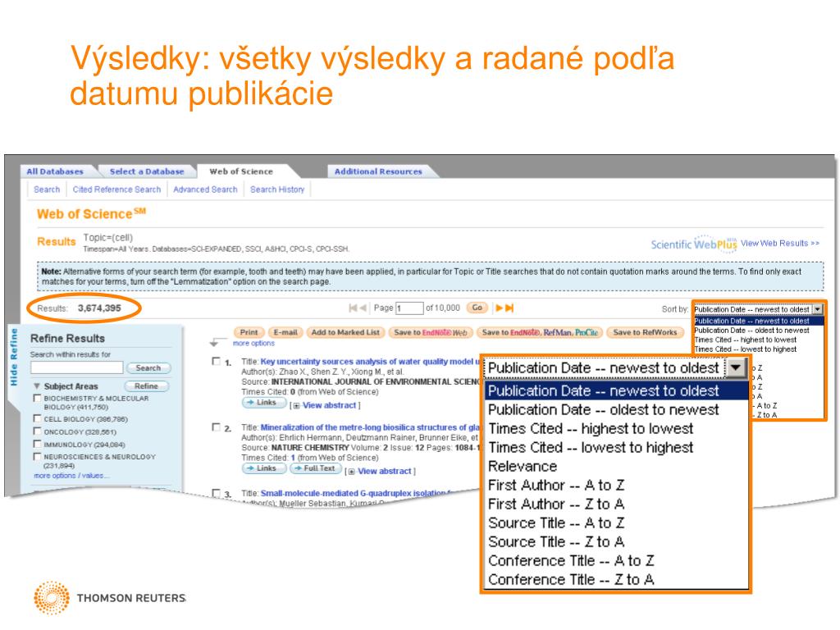Image resolution: width=840 pixels, height=630 pixels.
Task: Tick Neurosciences & Neurology subject area
Action: (37, 456)
